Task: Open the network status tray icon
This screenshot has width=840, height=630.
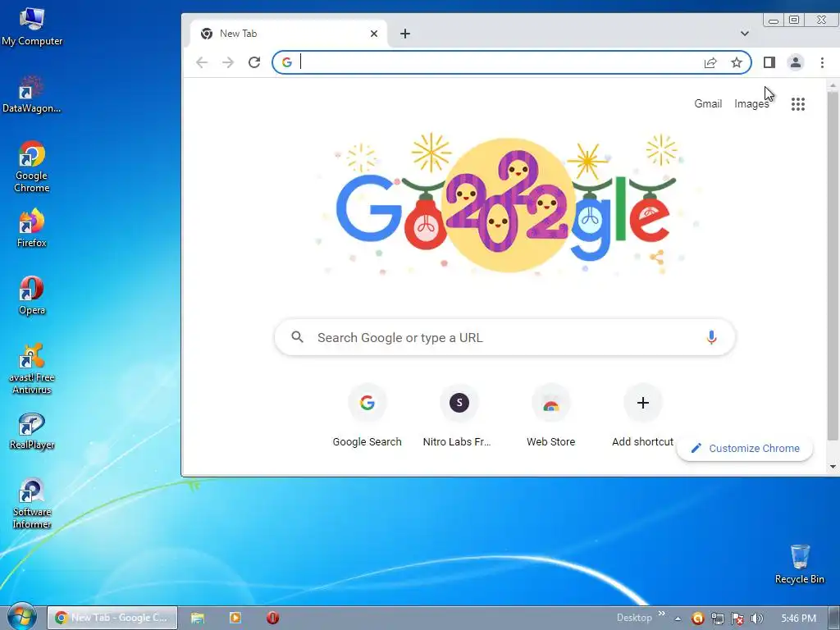Action: [x=717, y=619]
